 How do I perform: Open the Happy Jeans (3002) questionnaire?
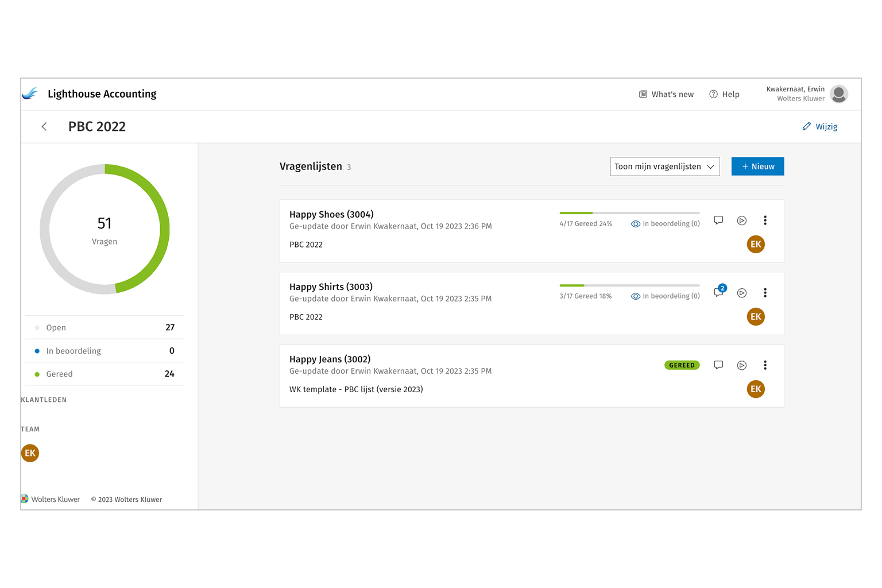click(330, 359)
